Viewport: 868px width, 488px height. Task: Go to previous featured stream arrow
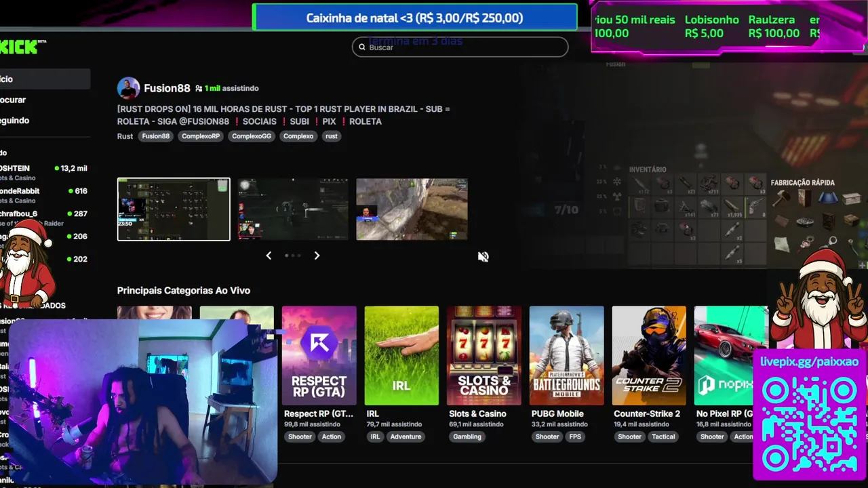pyautogui.click(x=269, y=256)
